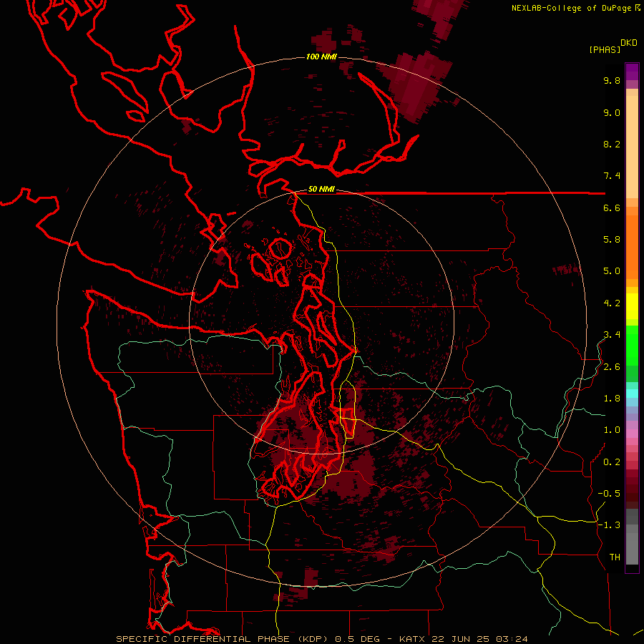This screenshot has width=644, height=644.
Task: Click the 22 JUN 25 03:24 timestamp
Action: click(x=479, y=639)
